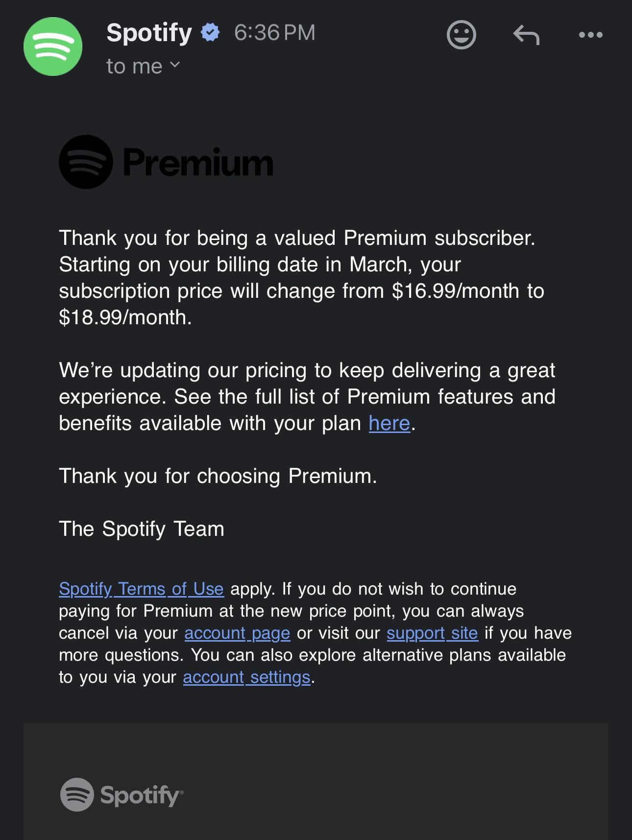Image resolution: width=632 pixels, height=840 pixels.
Task: Open the Spotify Terms of Use link
Action: [x=141, y=589]
